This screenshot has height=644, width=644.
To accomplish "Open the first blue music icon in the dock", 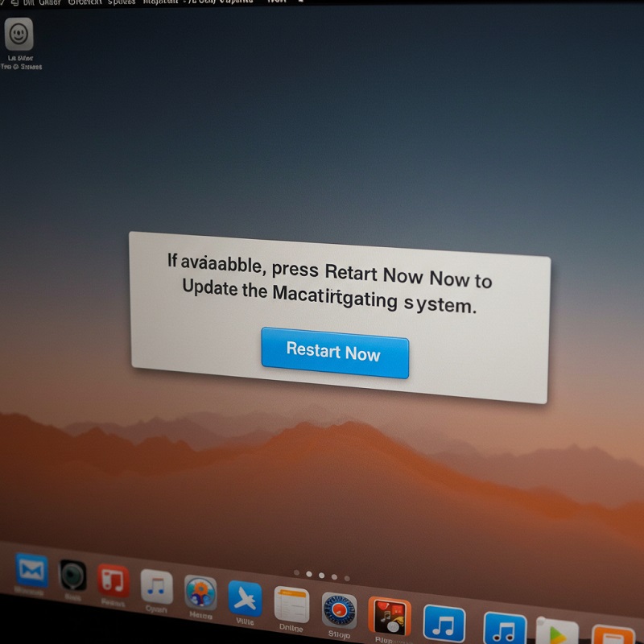I will tap(444, 621).
